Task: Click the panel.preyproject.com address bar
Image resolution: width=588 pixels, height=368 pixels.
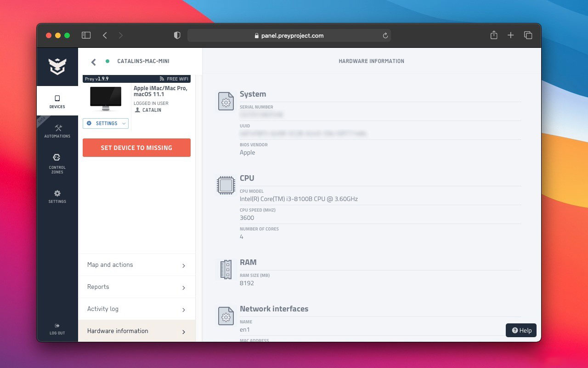Action: (x=289, y=35)
